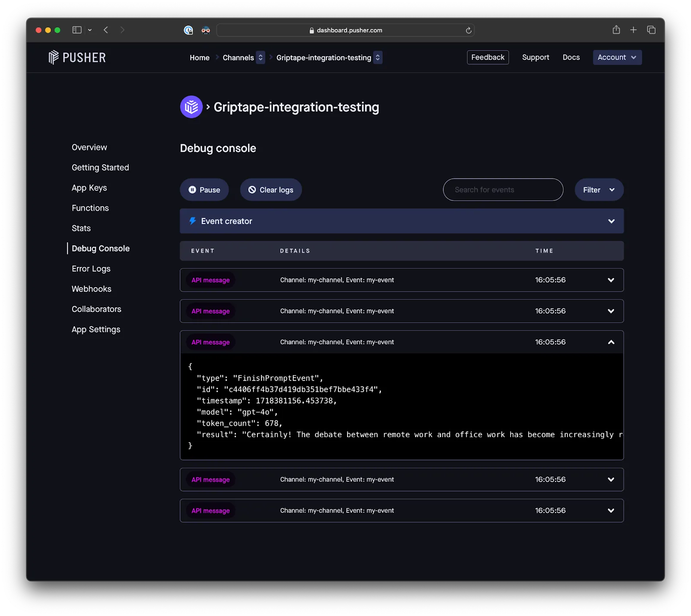This screenshot has width=691, height=616.
Task: Click the Griptape-integration-testing page title
Action: tap(296, 107)
